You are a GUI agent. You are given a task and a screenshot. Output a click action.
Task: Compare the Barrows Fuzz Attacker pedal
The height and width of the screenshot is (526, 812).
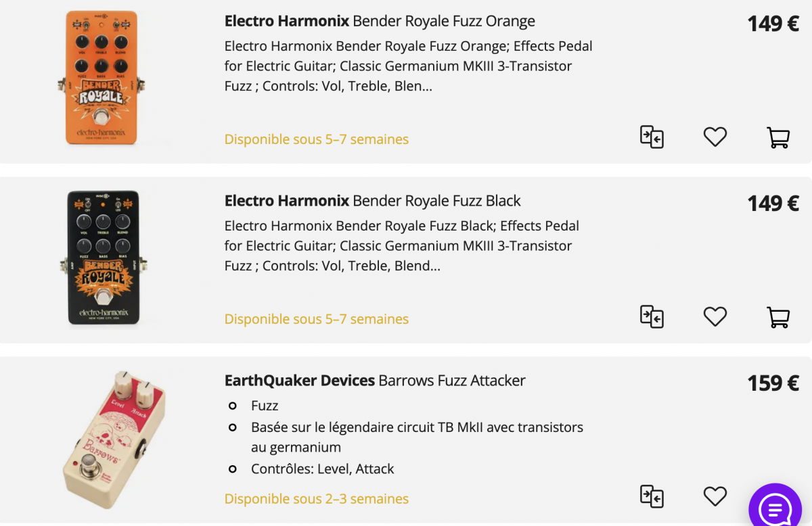[652, 496]
